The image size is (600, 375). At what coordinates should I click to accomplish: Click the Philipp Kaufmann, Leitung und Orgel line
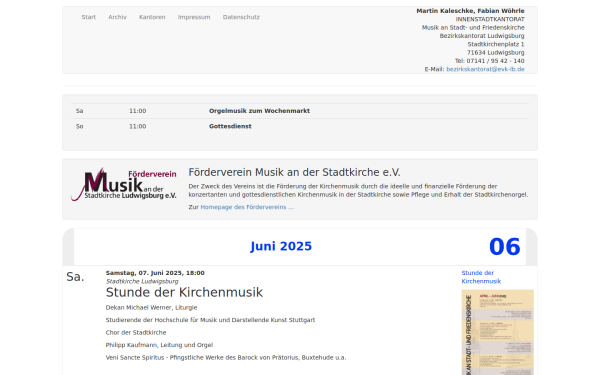159,345
